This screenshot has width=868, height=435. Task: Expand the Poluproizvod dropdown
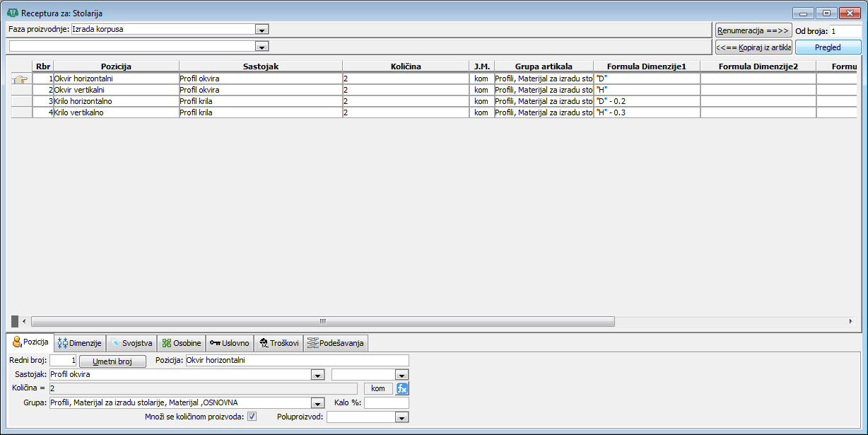click(x=401, y=417)
